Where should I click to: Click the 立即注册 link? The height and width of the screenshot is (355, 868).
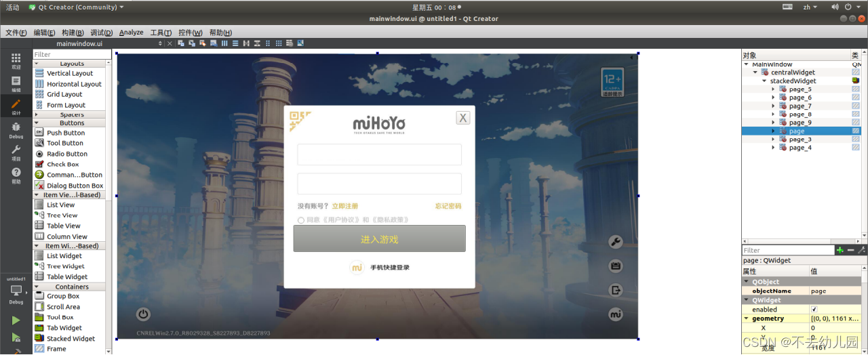pos(345,206)
